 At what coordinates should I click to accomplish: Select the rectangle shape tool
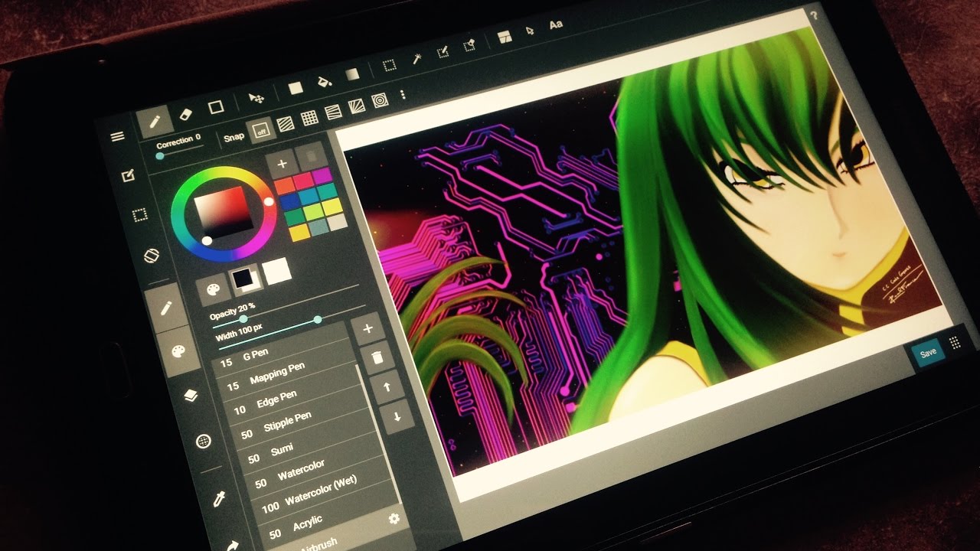coord(217,106)
